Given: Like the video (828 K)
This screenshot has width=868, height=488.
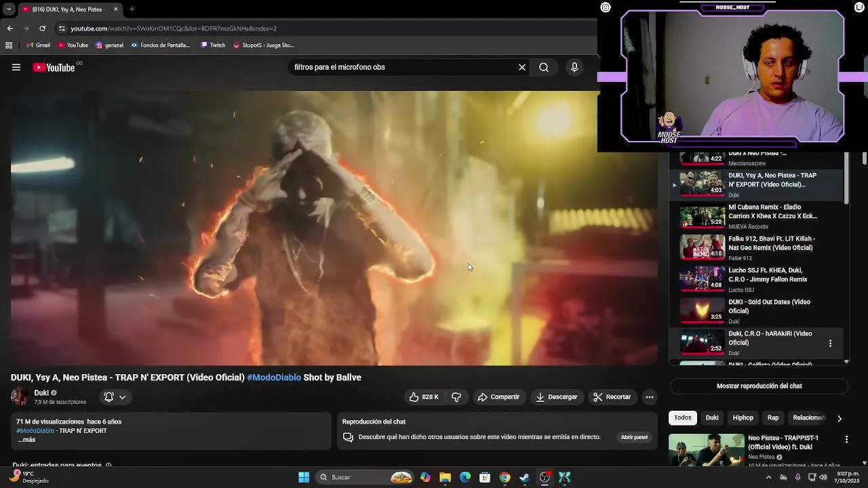Looking at the screenshot, I should pos(425,397).
